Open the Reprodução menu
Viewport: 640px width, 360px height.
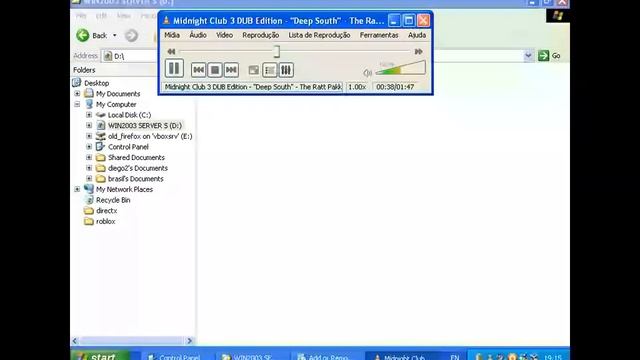click(260, 35)
